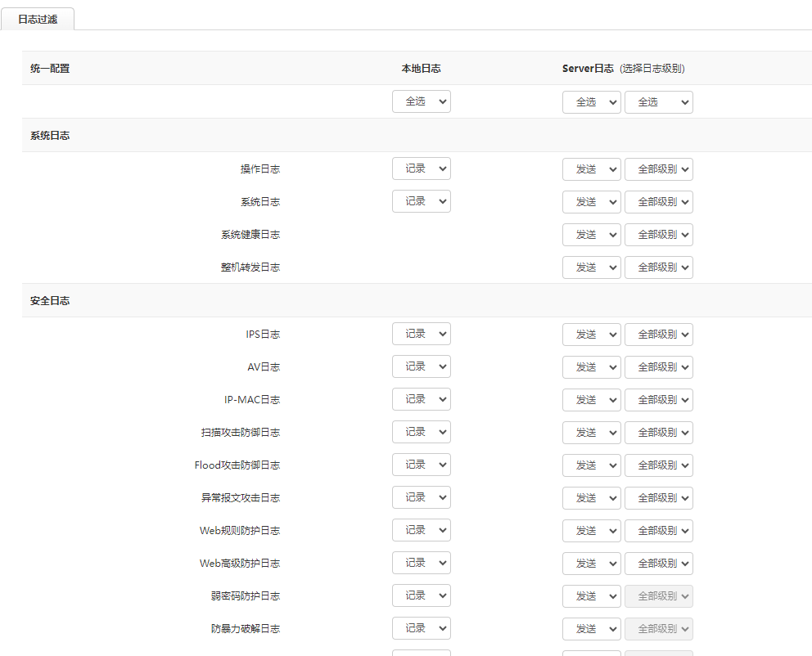This screenshot has width=812, height=656.
Task: Click the 防暴力破解日志 label
Action: [x=246, y=628]
